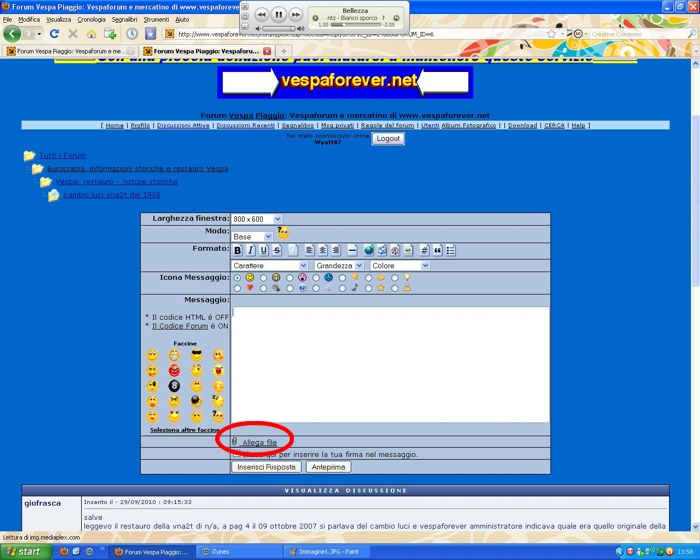The height and width of the screenshot is (560, 700).
Task: Open Discussioni Attive link
Action: pyautogui.click(x=183, y=125)
